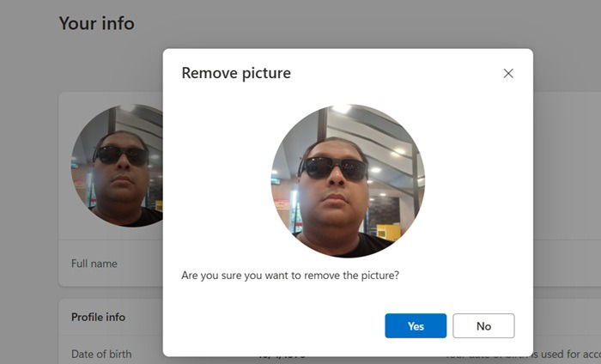The height and width of the screenshot is (364, 601).
Task: Click the 'Are you sure' confirmation text
Action: point(290,276)
